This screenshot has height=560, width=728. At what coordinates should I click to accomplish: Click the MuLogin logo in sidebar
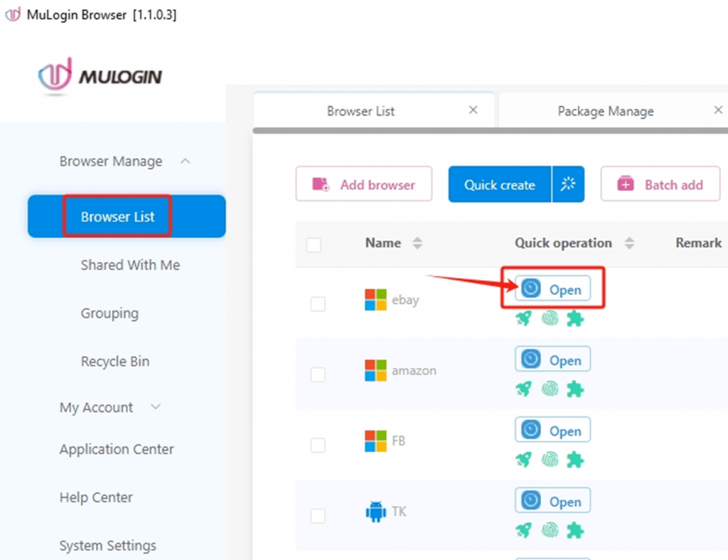tap(100, 75)
